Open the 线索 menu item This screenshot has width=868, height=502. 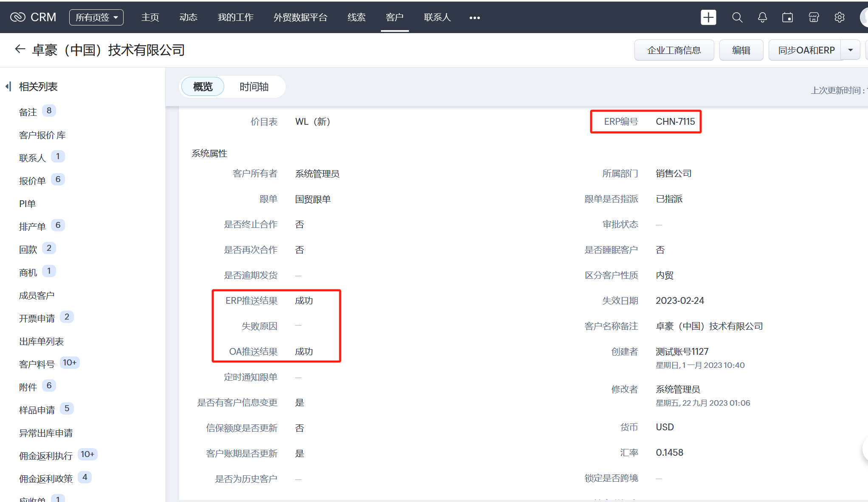356,17
